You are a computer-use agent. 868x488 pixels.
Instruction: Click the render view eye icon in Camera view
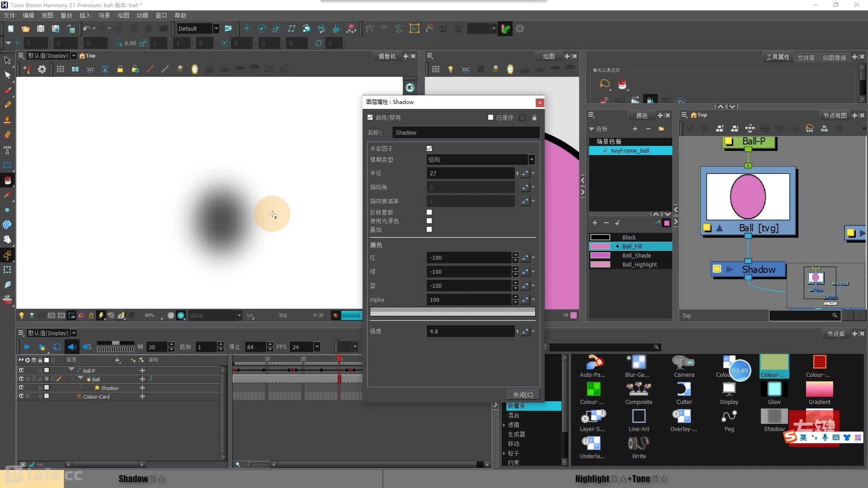pos(410,87)
